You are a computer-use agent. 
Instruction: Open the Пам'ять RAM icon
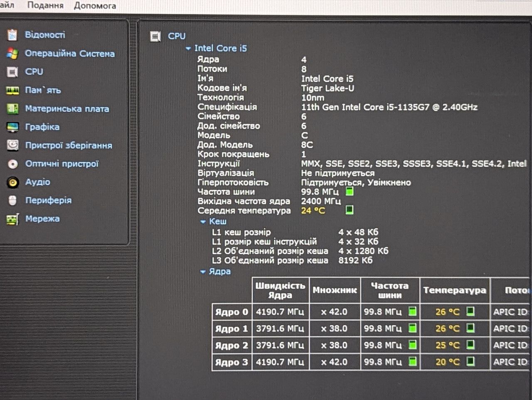tap(12, 90)
